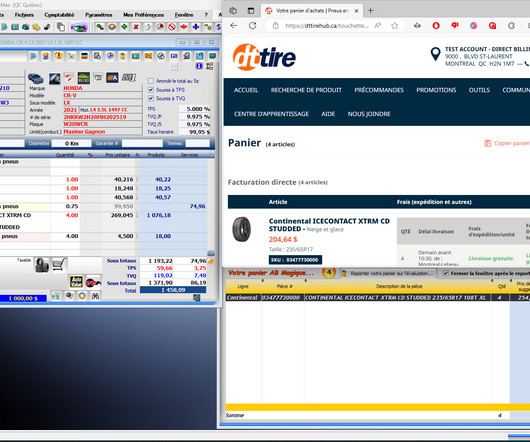The width and height of the screenshot is (530, 442).
Task: Open the shopping cart icon beside tires
Action: pyautogui.click(x=59, y=265)
